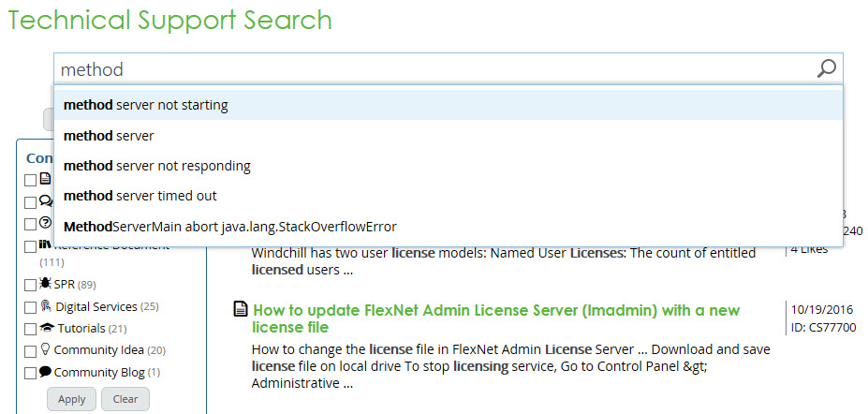This screenshot has width=868, height=414.
Task: Click the Tutorials graduation cap icon
Action: click(x=46, y=328)
